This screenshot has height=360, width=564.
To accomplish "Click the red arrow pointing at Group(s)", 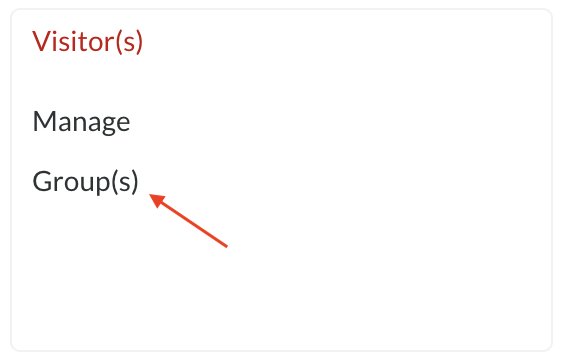I will tap(188, 220).
